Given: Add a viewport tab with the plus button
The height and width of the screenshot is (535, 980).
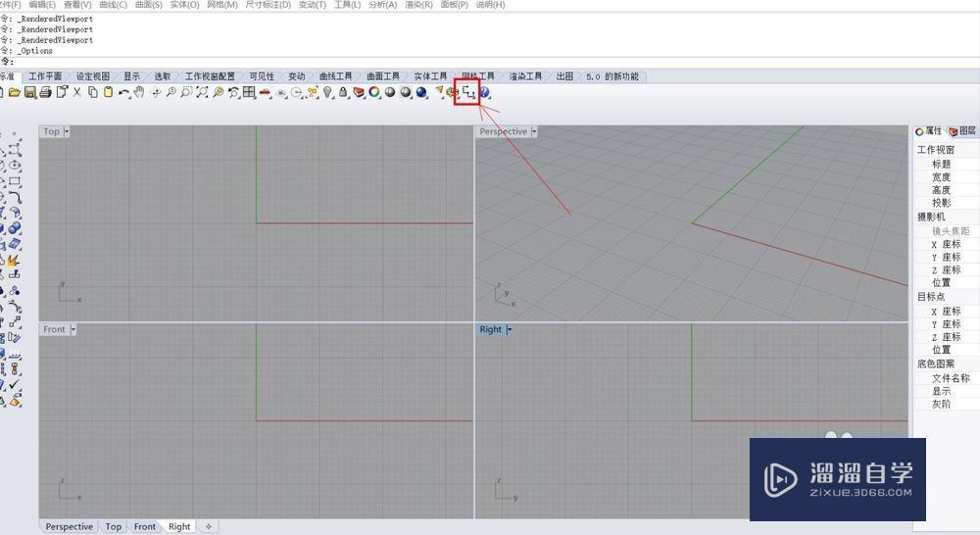Looking at the screenshot, I should (x=208, y=527).
